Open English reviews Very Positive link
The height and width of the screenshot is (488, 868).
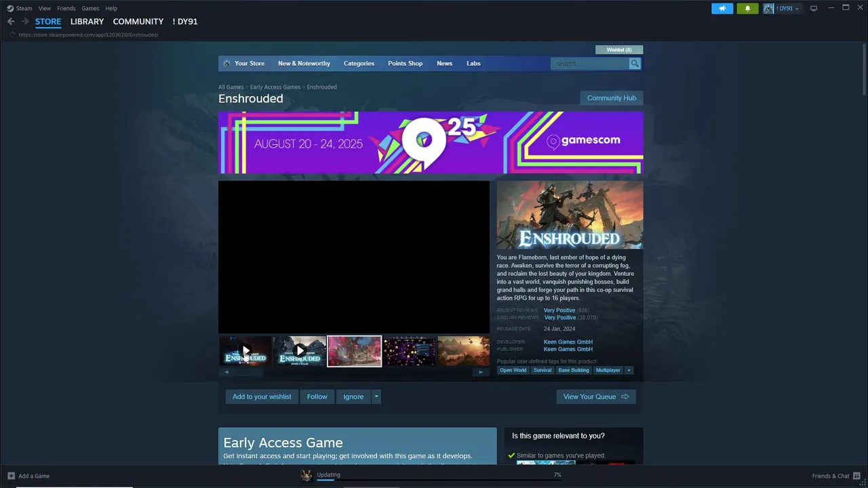tap(559, 318)
